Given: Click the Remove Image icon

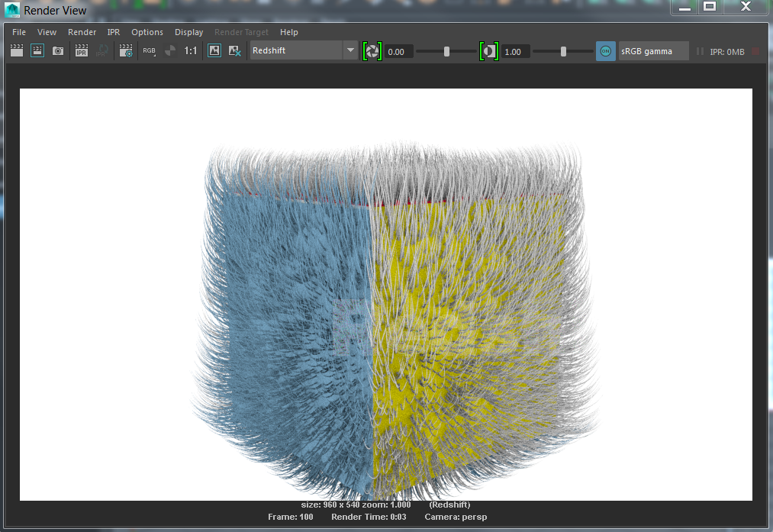Looking at the screenshot, I should (x=235, y=51).
